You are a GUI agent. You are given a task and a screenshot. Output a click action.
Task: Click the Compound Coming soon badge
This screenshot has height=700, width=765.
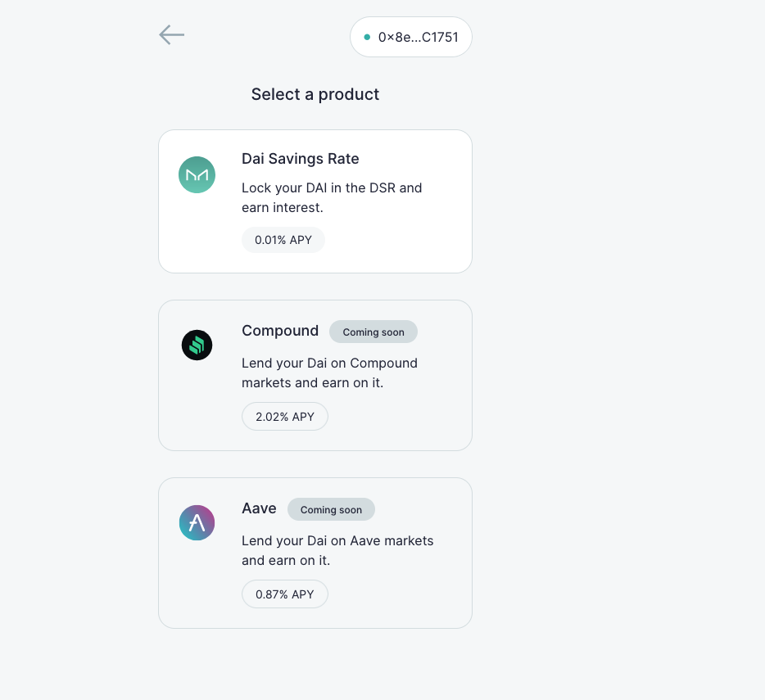[x=373, y=332]
